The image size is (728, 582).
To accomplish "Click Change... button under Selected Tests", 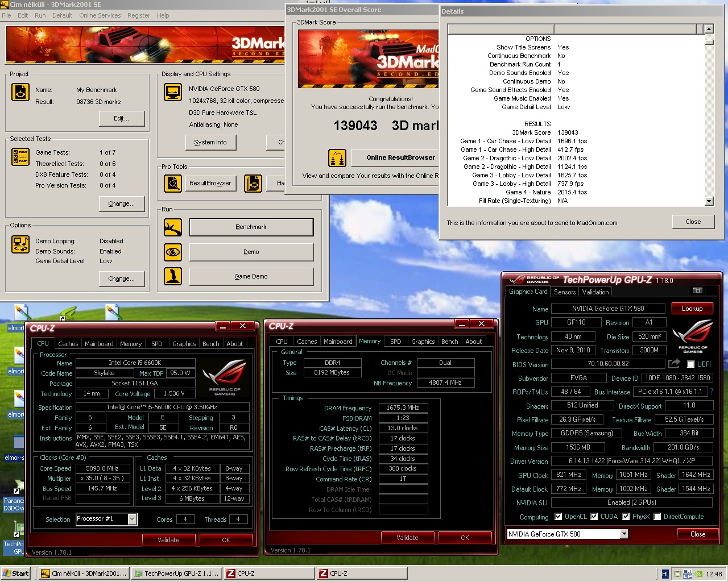I will [121, 203].
